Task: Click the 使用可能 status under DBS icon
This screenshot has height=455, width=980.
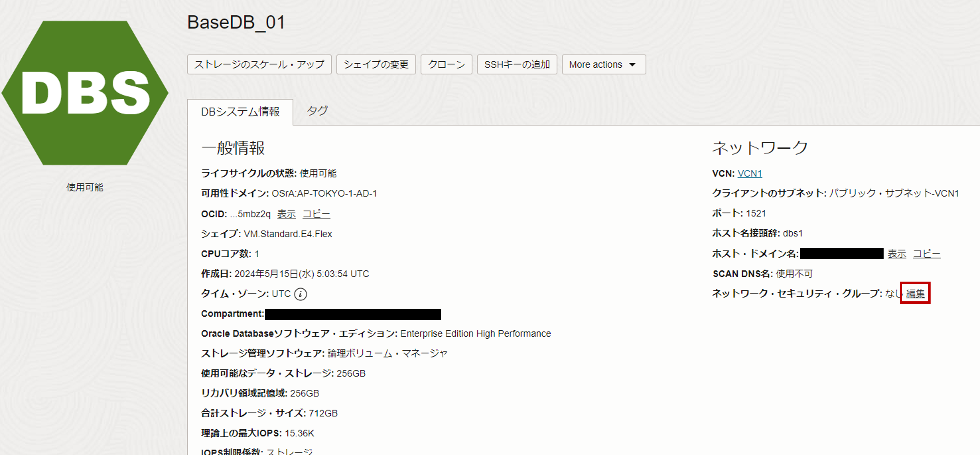Action: point(85,187)
